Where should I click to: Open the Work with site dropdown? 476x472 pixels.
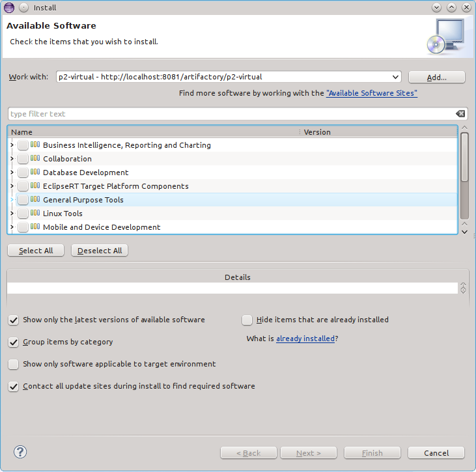[395, 77]
